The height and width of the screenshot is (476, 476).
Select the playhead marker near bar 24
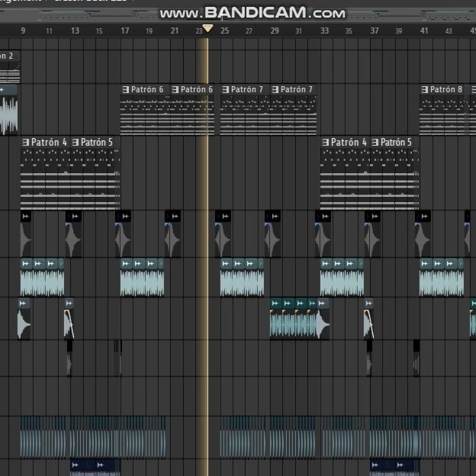[207, 28]
